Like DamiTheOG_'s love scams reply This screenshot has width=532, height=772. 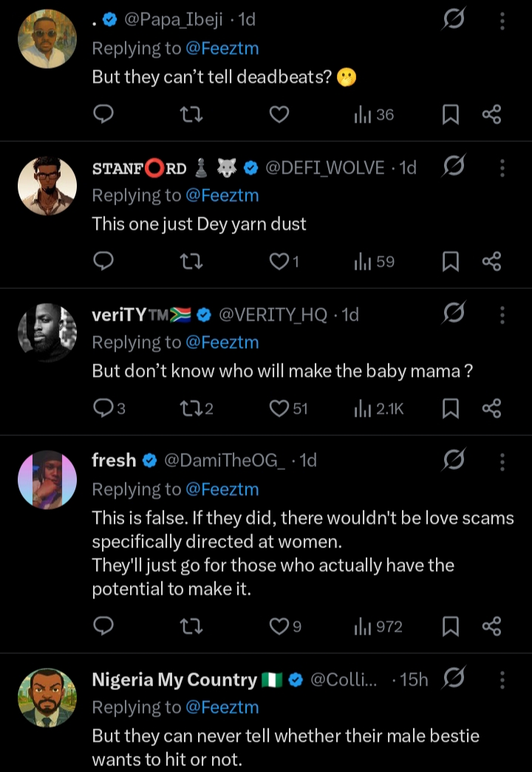click(x=279, y=627)
